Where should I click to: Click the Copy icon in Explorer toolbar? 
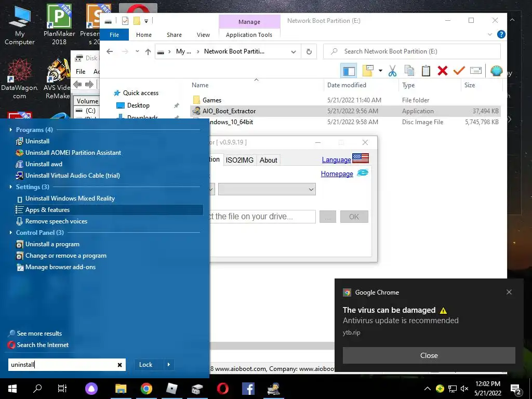pyautogui.click(x=409, y=71)
